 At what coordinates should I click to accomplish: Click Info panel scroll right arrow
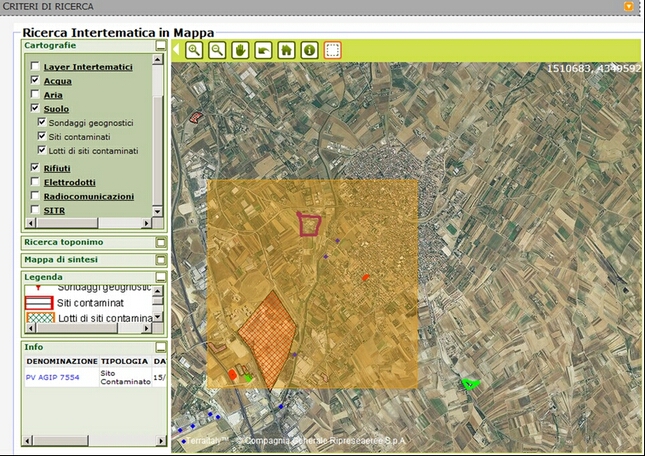(161, 441)
